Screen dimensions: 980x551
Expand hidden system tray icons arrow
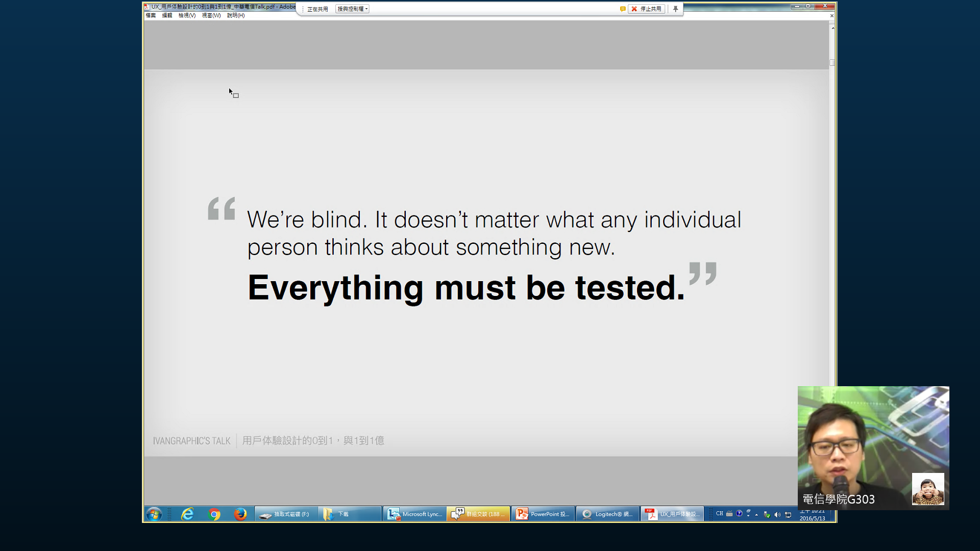click(x=756, y=514)
